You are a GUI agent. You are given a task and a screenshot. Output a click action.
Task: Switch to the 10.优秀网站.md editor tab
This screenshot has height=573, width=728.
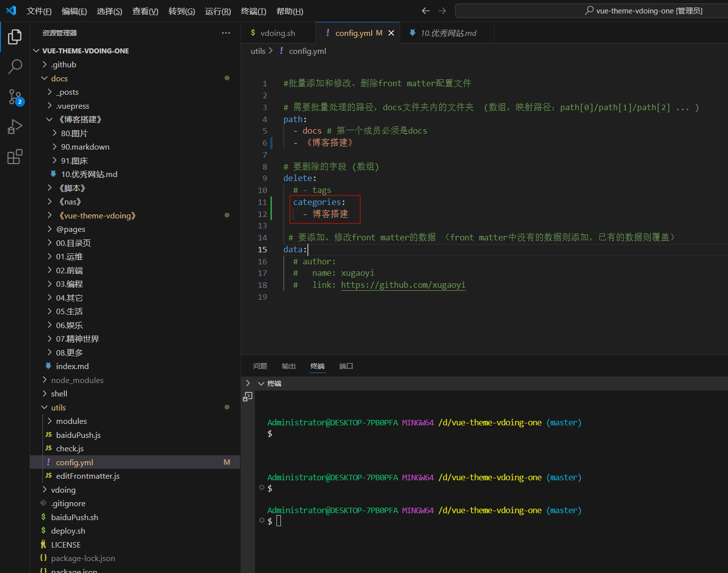(x=448, y=33)
